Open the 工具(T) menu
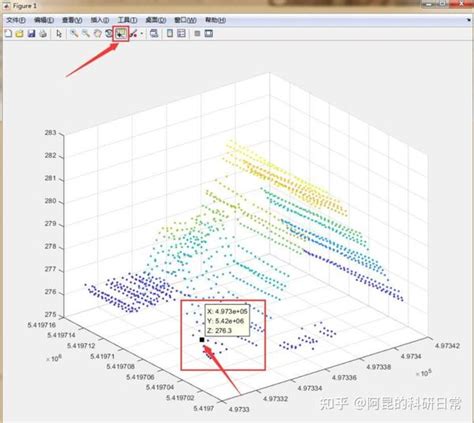 tap(127, 20)
